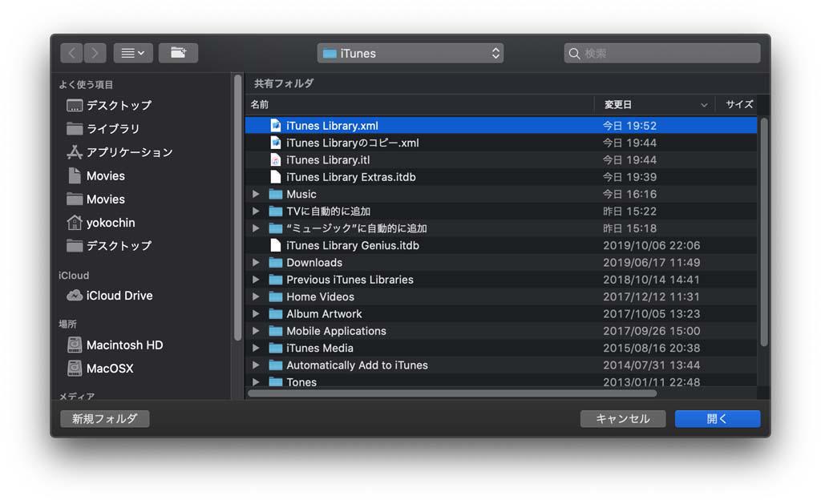The width and height of the screenshot is (821, 504).
Task: Expand the Previous iTunes Libraries folder triangle
Action: point(256,280)
